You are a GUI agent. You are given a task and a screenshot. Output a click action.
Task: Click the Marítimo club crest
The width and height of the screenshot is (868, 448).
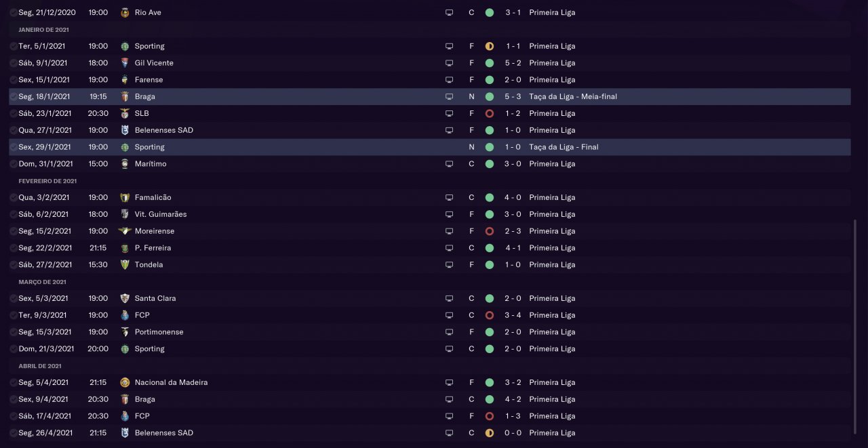pos(124,164)
